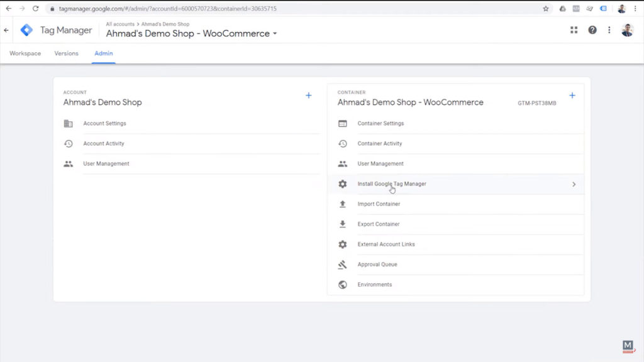Expand the Install Google Tag Manager chevron
Viewport: 644px width, 362px height.
point(573,184)
